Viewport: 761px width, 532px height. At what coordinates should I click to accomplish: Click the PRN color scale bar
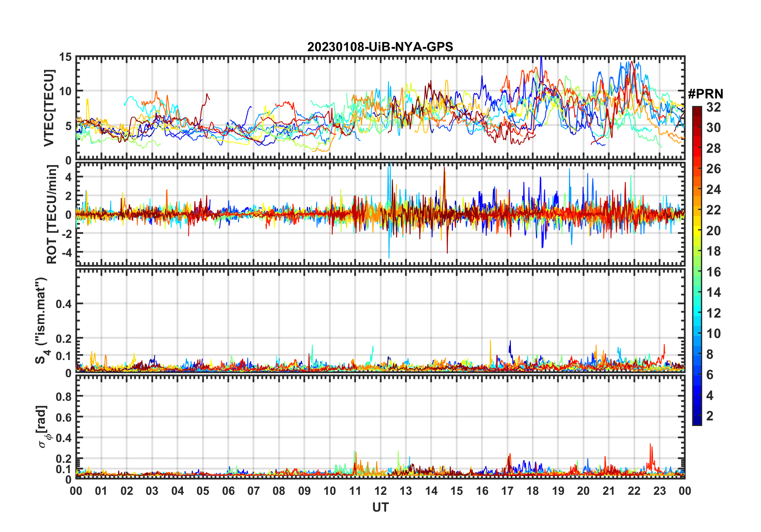pyautogui.click(x=697, y=266)
